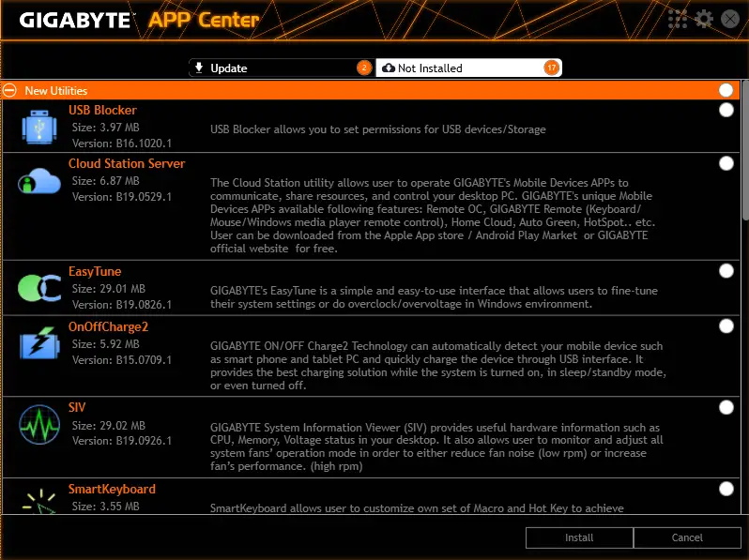Open the apps grid icon in title bar
This screenshot has width=749, height=560.
click(x=678, y=19)
